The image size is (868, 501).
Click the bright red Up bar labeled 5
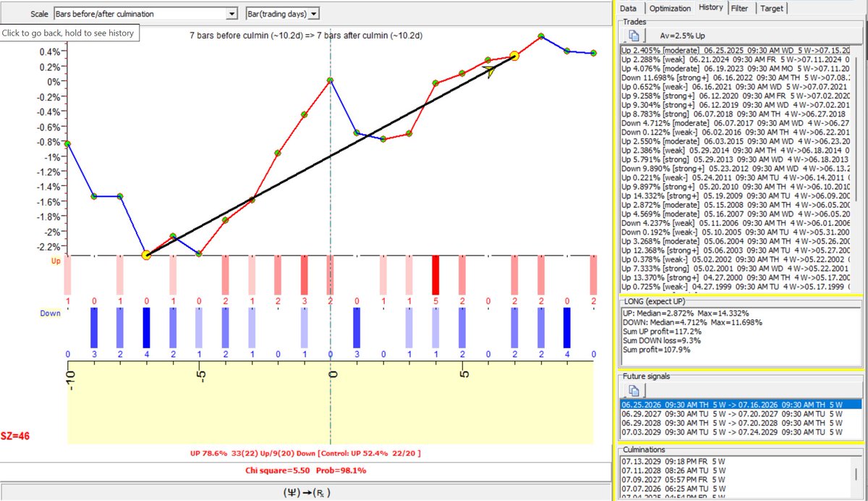tap(435, 274)
